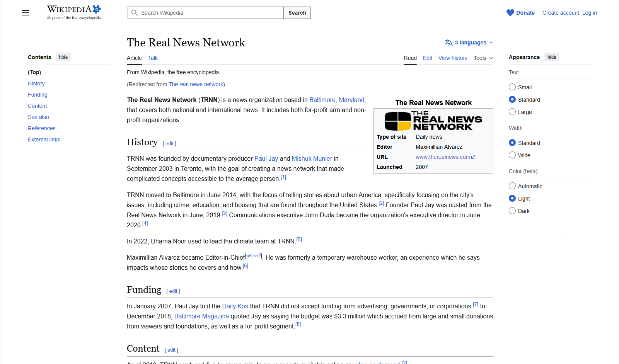
Task: Select Wide width option
Action: pos(512,155)
